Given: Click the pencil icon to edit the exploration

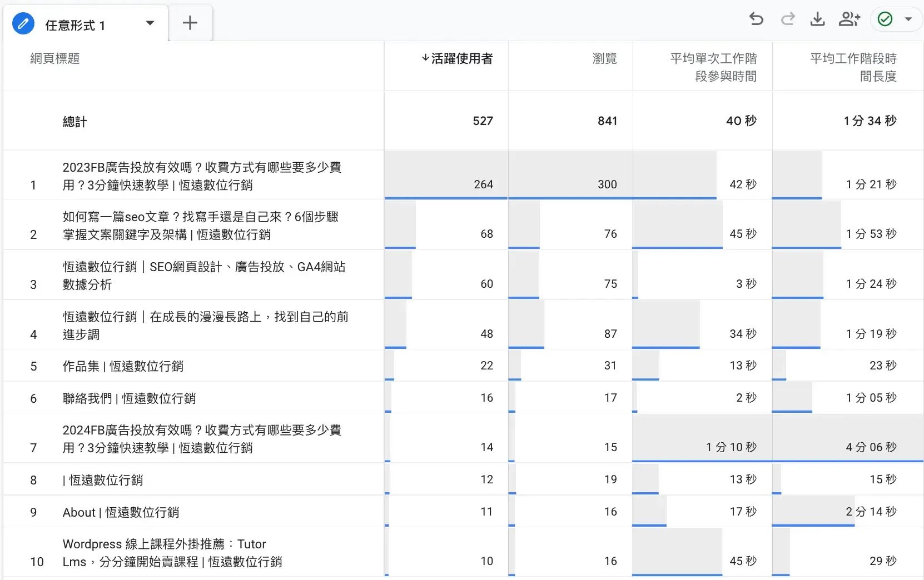Looking at the screenshot, I should click(23, 23).
